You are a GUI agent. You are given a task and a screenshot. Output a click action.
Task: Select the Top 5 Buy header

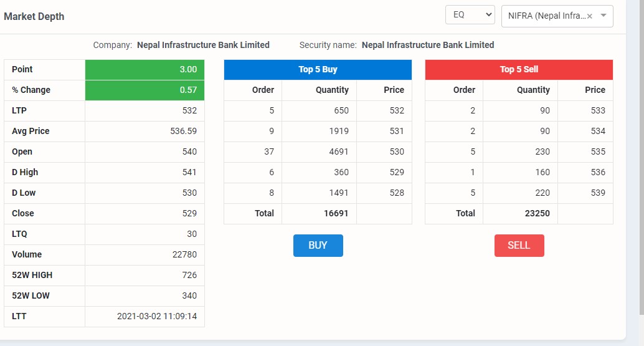tap(318, 69)
